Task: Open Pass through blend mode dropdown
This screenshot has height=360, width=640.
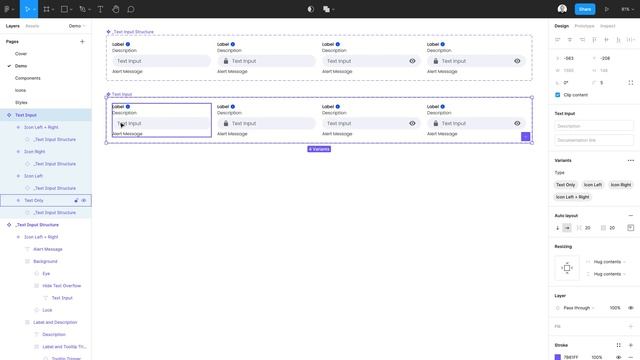Action: (579, 308)
